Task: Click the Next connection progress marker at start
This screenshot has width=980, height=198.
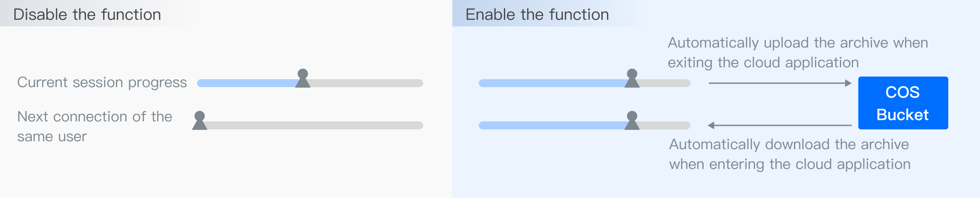Action: 200,121
